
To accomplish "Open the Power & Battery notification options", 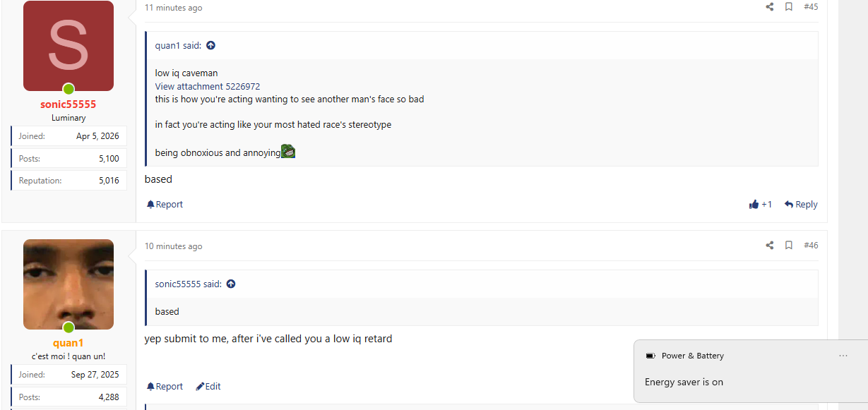I will click(x=843, y=356).
